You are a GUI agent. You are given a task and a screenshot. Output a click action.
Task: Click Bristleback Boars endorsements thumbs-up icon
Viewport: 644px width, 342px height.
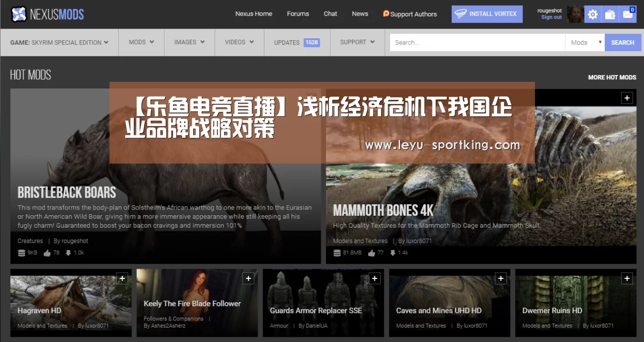point(47,253)
